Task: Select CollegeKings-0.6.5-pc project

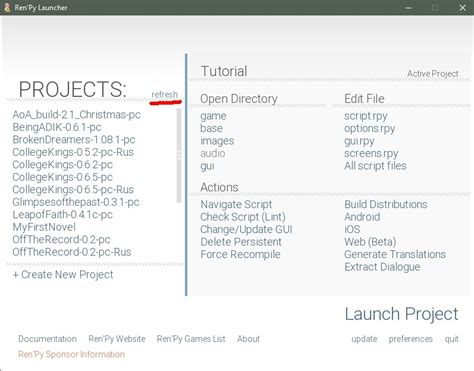Action: point(62,177)
